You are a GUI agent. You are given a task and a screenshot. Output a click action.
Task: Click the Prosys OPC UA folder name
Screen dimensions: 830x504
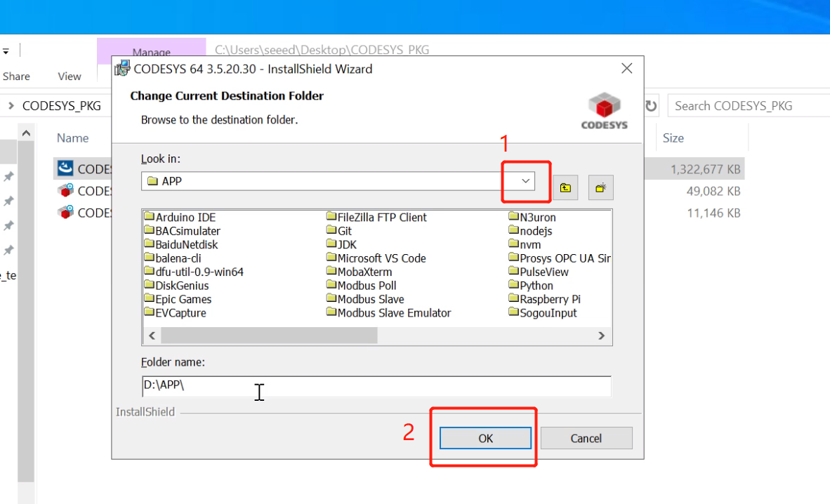pyautogui.click(x=565, y=258)
